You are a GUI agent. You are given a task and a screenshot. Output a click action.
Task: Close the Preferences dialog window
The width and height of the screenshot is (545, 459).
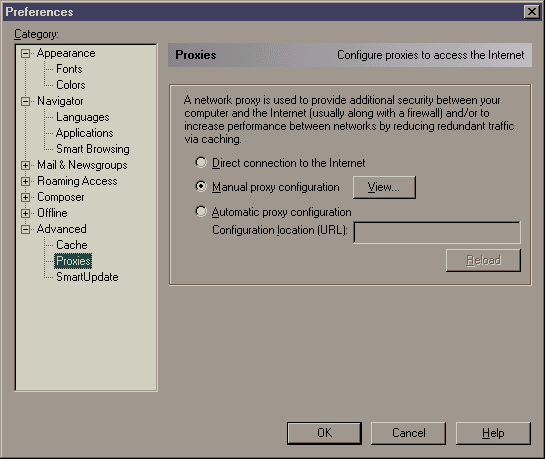pyautogui.click(x=531, y=12)
